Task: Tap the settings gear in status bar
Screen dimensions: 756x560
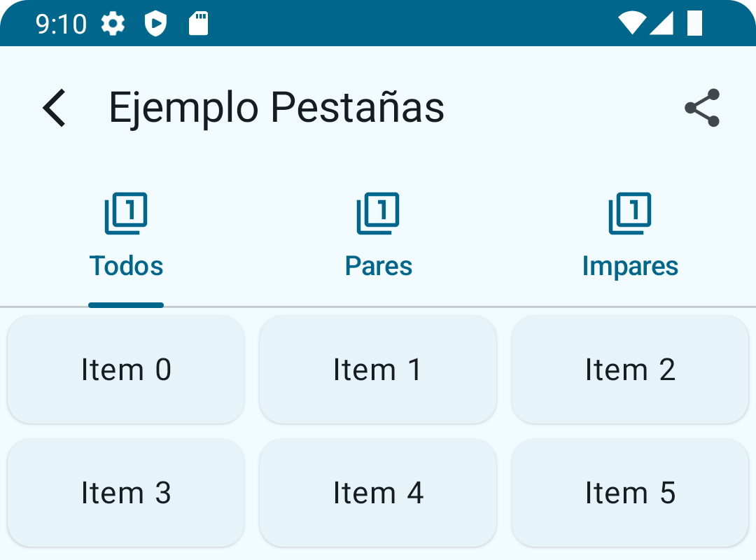Action: point(113,24)
